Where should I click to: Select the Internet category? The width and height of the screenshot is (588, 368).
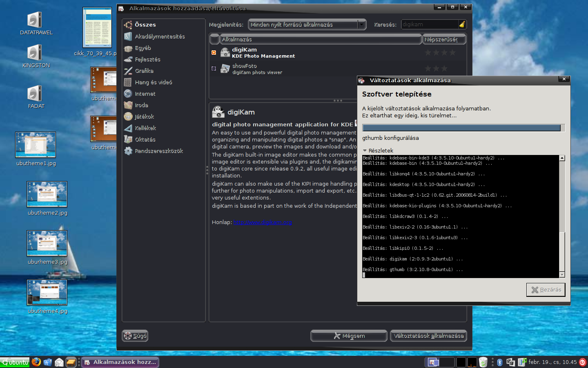(x=163, y=94)
